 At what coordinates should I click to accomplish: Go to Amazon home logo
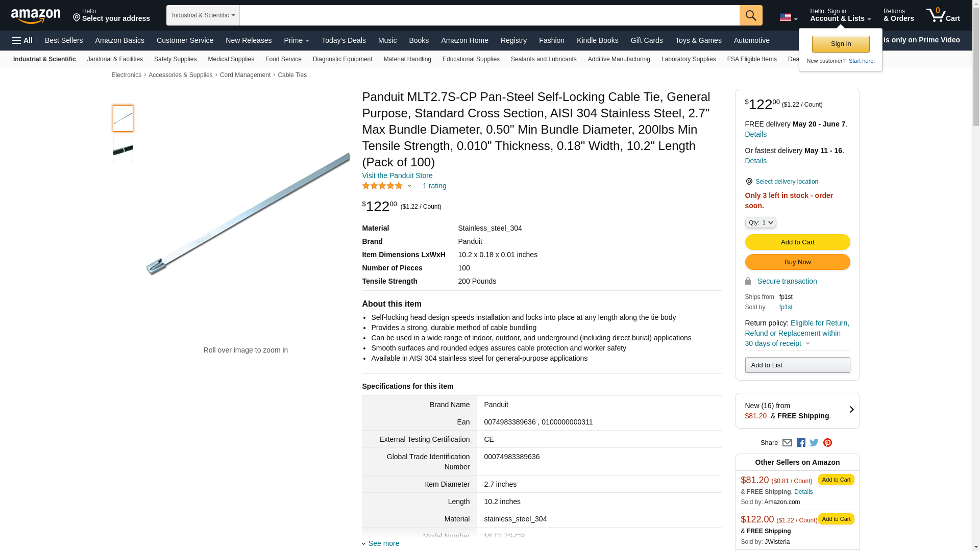click(36, 16)
